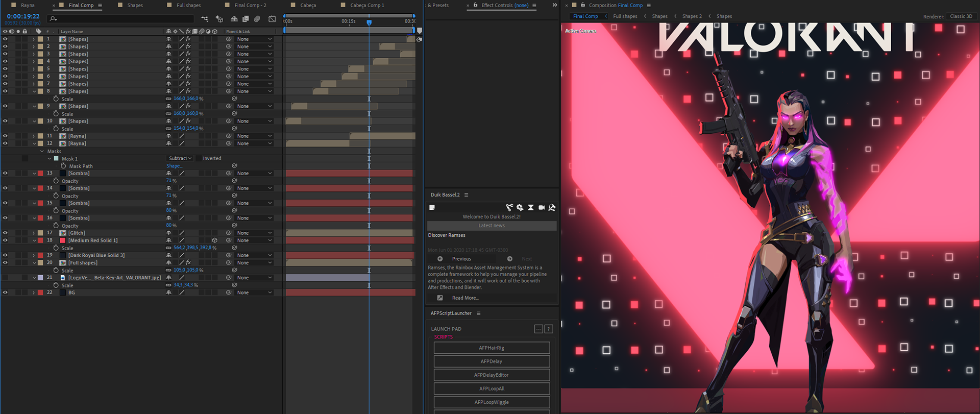This screenshot has width=980, height=414.
Task: Switch to Rayna timeline tab
Action: point(28,5)
